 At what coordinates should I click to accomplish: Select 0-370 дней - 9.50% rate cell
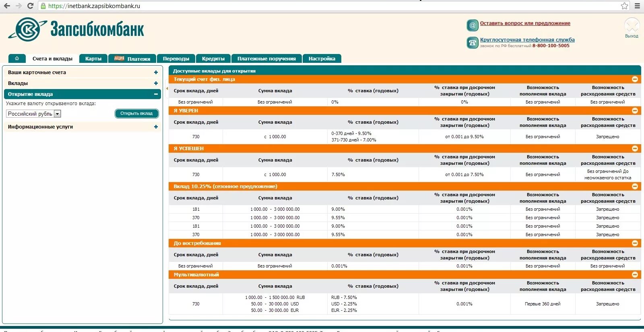[351, 134]
